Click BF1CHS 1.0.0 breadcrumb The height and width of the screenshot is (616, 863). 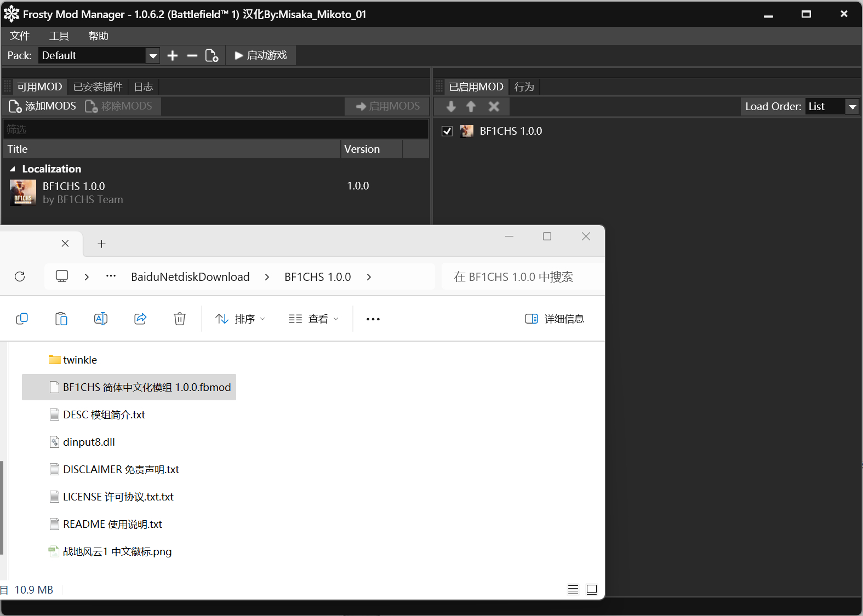pyautogui.click(x=318, y=277)
